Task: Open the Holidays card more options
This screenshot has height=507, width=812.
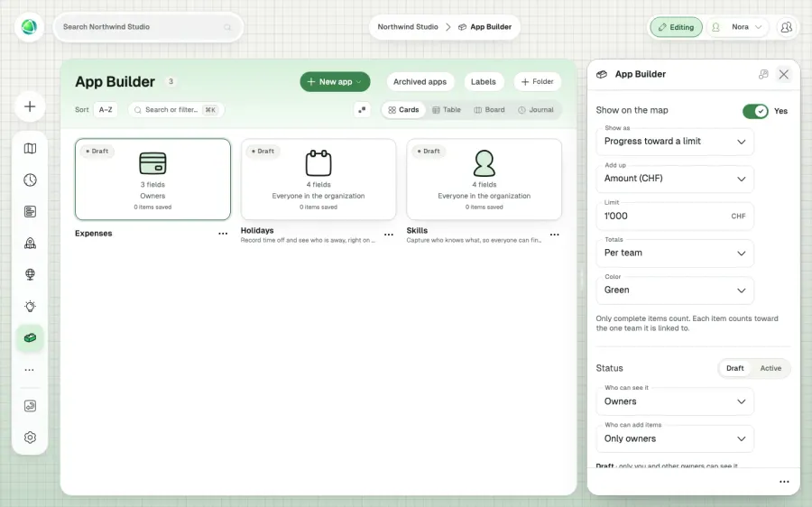Action: point(388,235)
